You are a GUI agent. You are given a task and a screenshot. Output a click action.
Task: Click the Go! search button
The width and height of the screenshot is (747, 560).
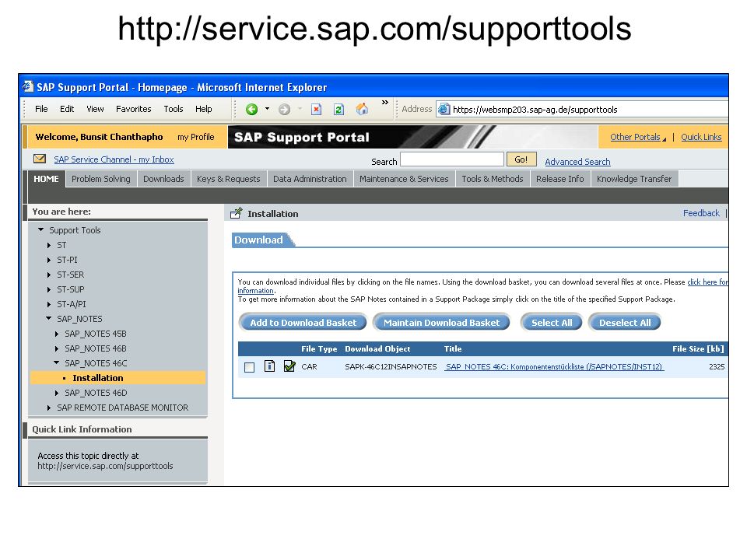point(521,159)
